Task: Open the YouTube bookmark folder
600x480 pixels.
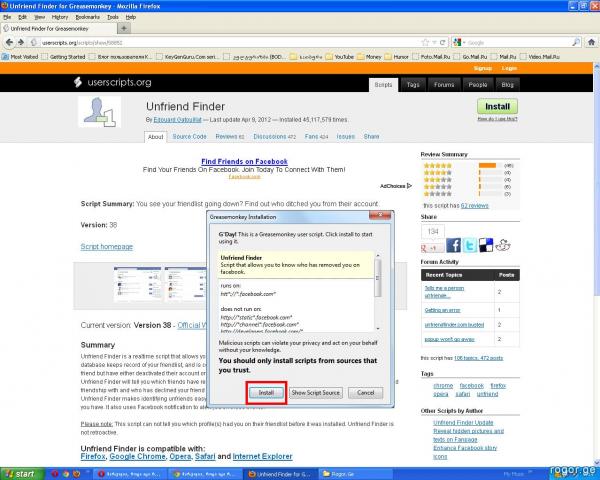Action: 340,57
